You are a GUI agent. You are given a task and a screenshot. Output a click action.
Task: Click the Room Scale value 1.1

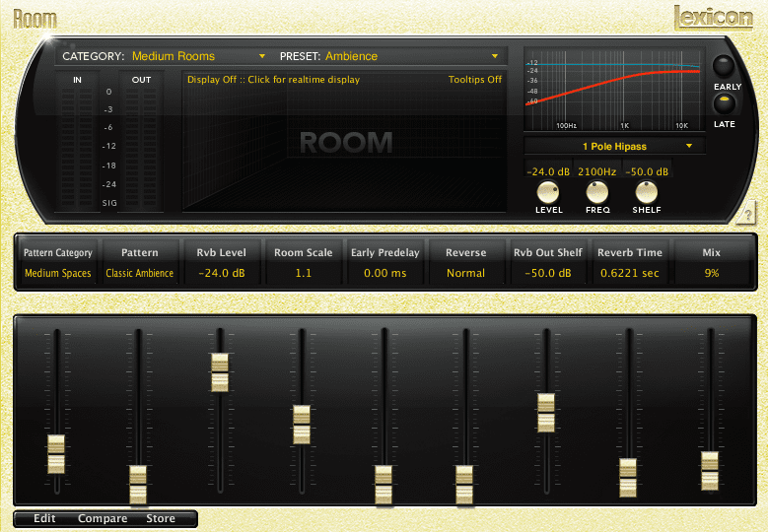[x=304, y=273]
